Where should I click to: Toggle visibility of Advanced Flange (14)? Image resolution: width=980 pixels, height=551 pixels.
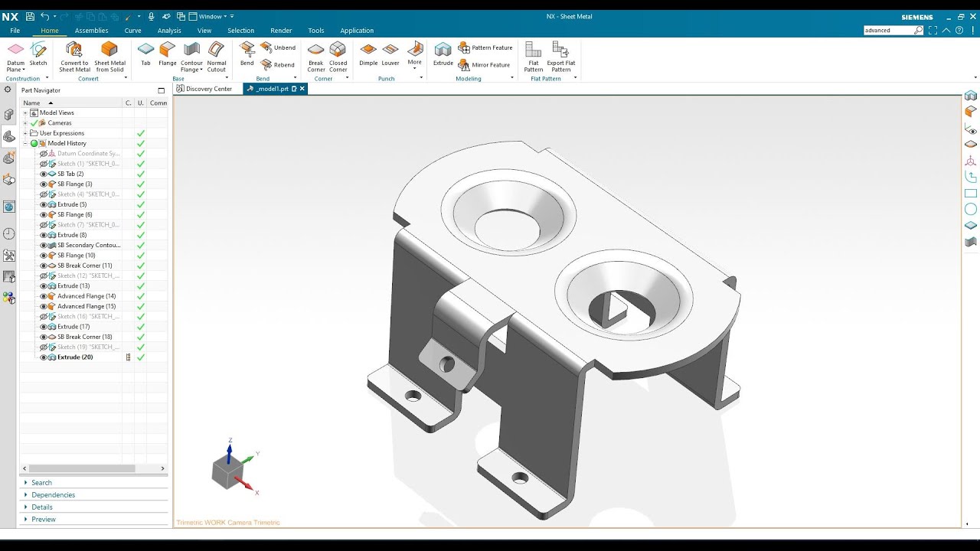point(44,296)
